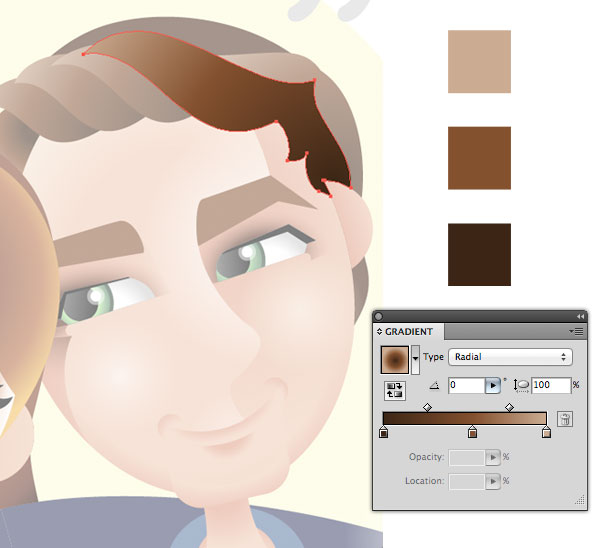Click the gradient fill preview thumbnail
600x548 pixels.
click(395, 359)
